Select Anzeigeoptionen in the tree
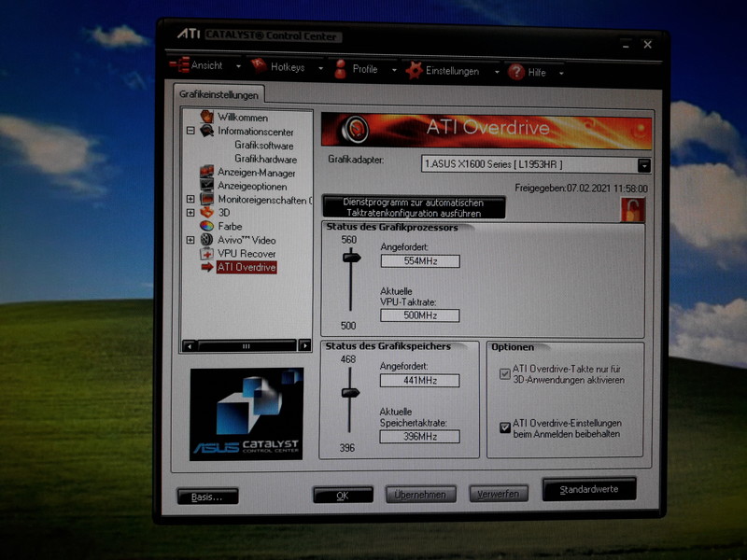The width and height of the screenshot is (747, 560). tap(252, 186)
